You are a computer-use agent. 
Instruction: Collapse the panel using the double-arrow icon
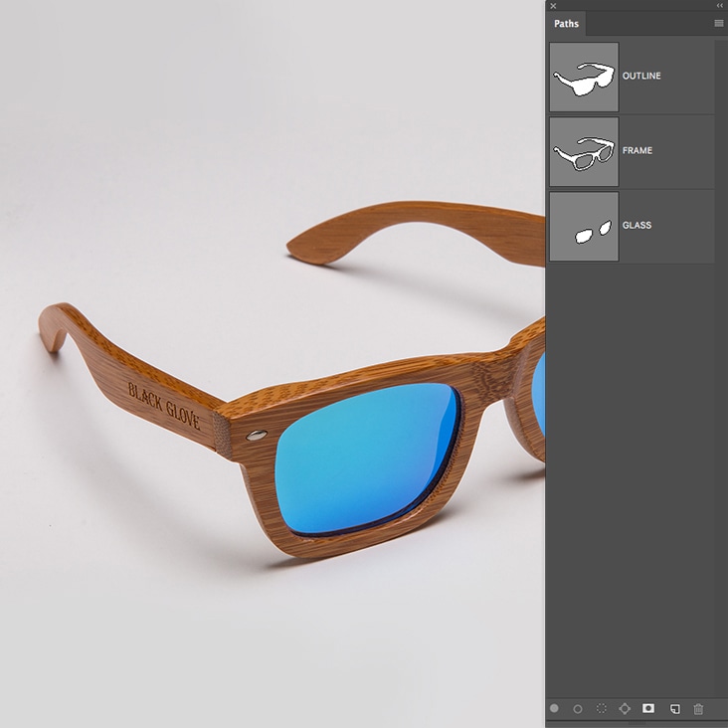click(719, 6)
